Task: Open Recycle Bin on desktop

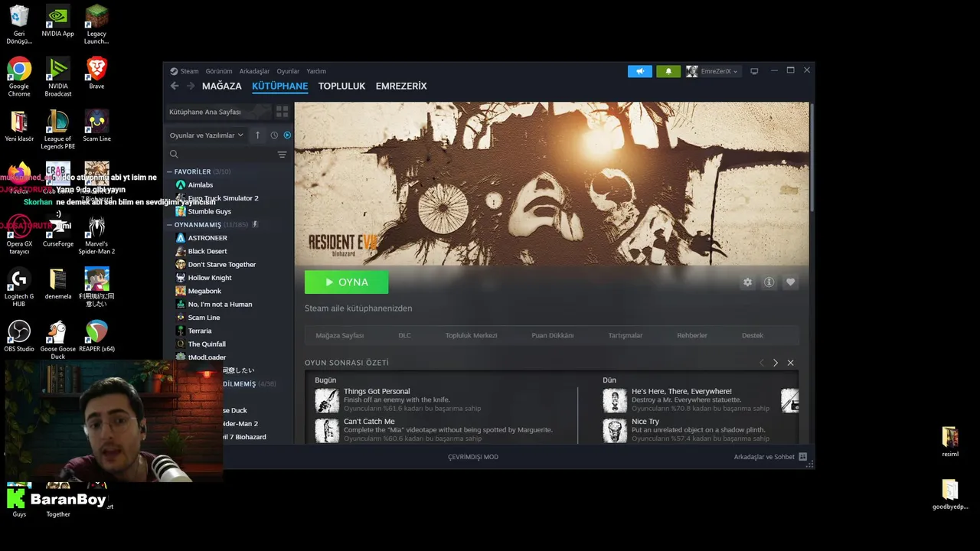Action: [19, 24]
